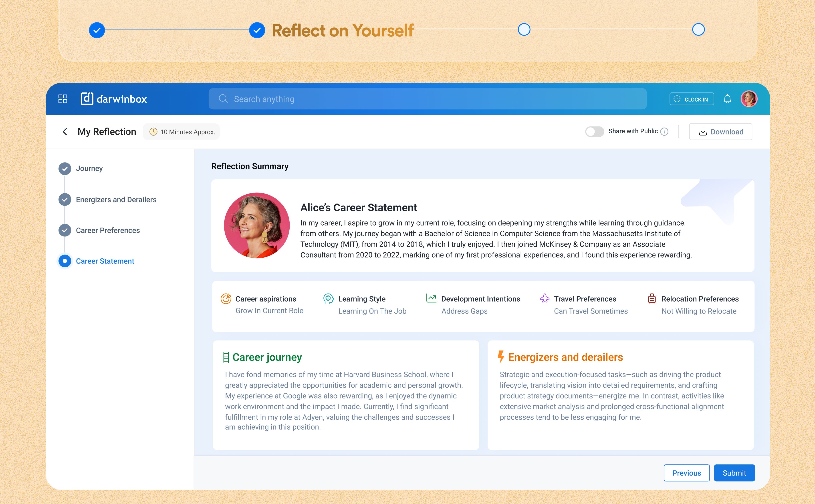Click the Learning Style head icon
The width and height of the screenshot is (815, 504).
coord(328,299)
